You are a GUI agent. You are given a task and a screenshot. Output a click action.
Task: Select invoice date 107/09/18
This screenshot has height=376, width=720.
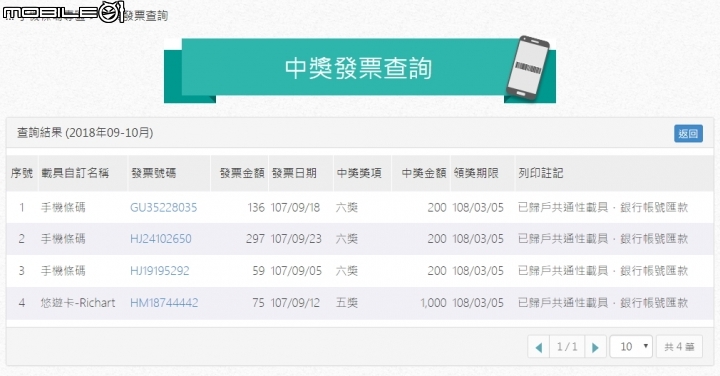click(295, 208)
